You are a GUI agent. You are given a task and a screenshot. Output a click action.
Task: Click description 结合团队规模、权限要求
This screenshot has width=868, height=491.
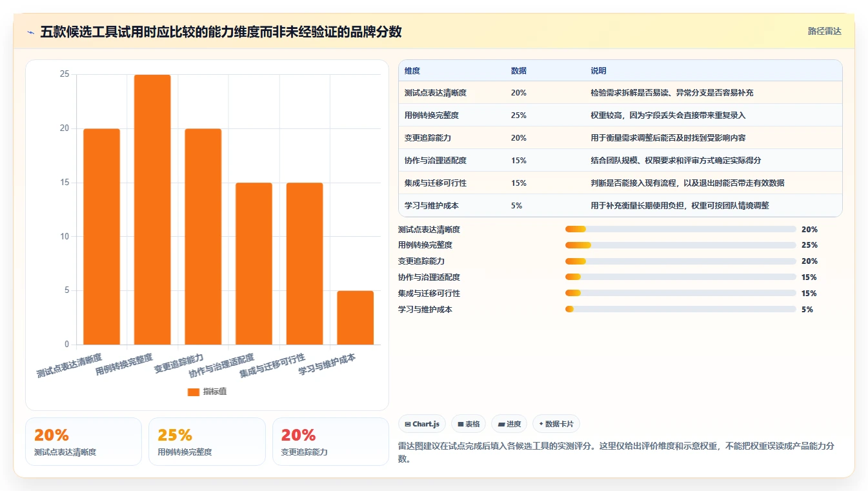[676, 161]
